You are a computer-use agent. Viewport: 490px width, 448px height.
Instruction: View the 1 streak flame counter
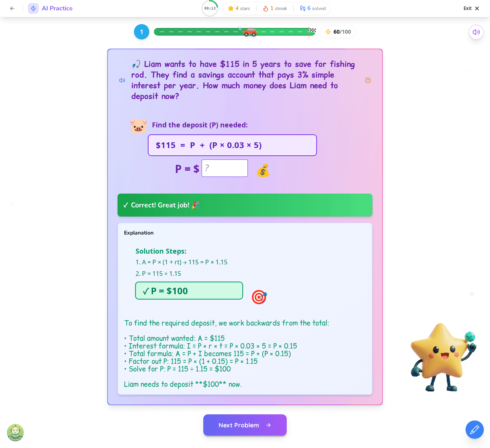point(275,8)
